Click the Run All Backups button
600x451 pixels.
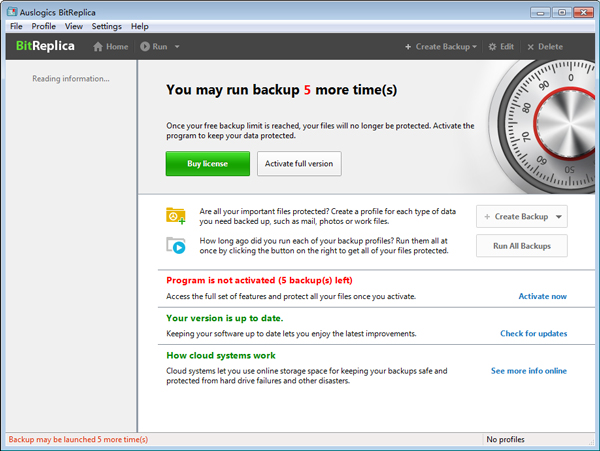point(522,246)
